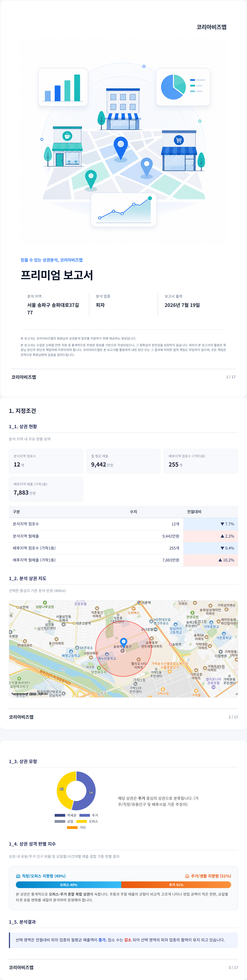
Task: Click the 삼밭나무공원 park marker
Action: pyautogui.click(x=45, y=603)
